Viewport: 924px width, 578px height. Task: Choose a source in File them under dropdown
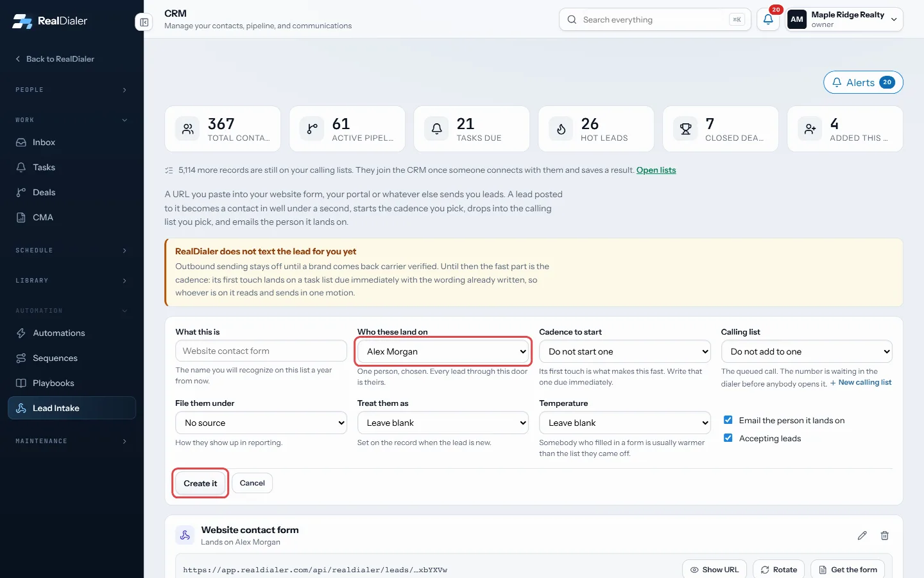(x=261, y=423)
